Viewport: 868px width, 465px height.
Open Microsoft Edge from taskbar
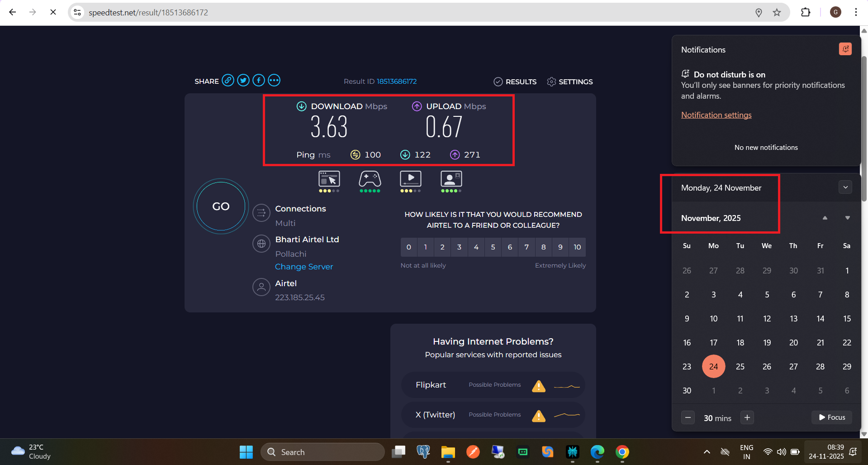[597, 452]
